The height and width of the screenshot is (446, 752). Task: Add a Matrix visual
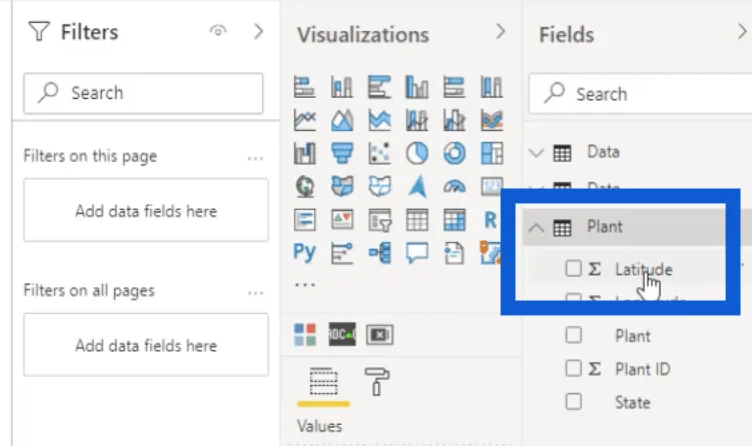[454, 220]
